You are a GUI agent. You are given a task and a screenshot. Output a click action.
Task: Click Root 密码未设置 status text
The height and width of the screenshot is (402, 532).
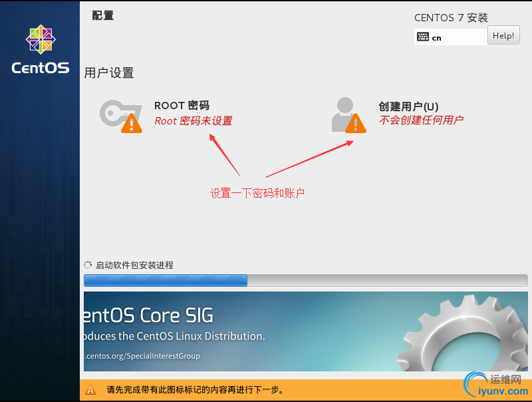194,121
